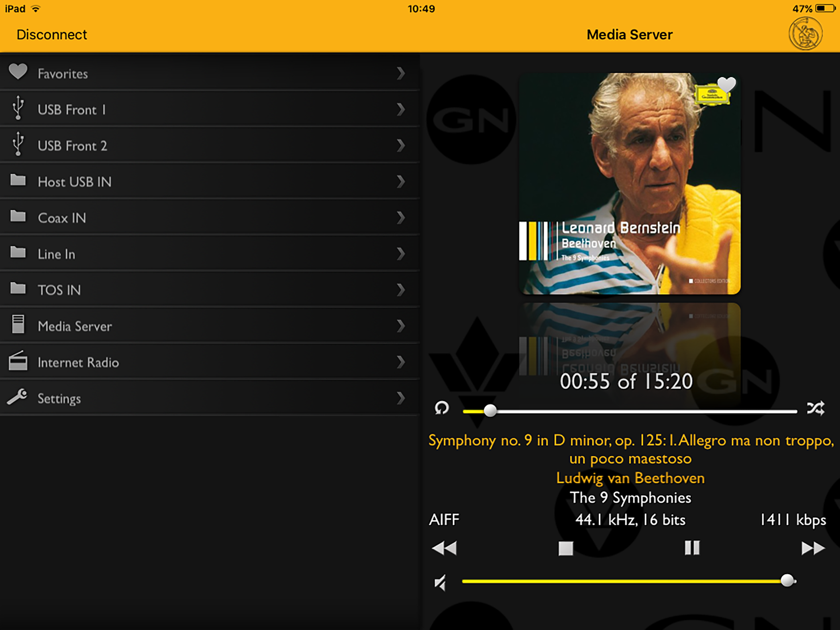840x630 pixels.
Task: Tap the battery icon in the status bar
Action: click(825, 8)
